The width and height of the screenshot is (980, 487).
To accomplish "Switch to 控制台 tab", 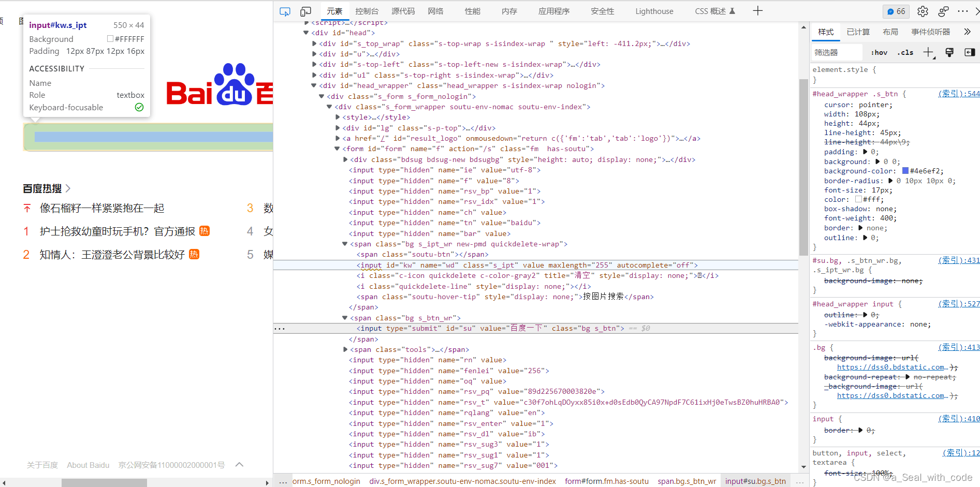I will (367, 11).
